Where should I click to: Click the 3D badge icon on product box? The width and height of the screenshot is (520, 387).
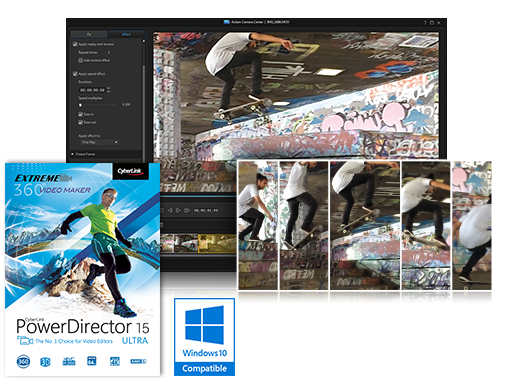click(45, 362)
